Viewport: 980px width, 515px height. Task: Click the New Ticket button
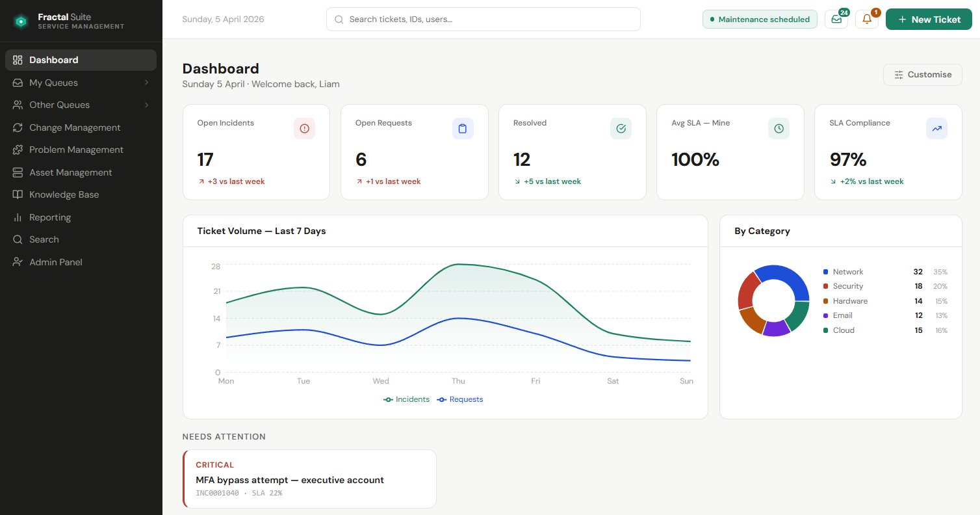click(x=929, y=20)
